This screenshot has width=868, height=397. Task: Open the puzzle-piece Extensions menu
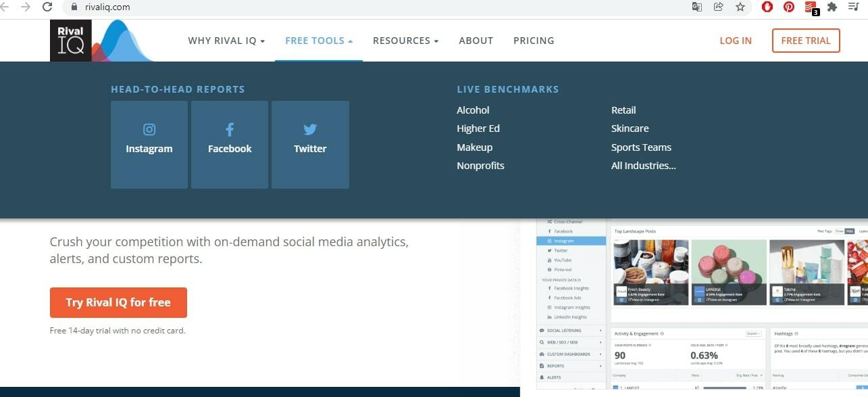tap(832, 7)
